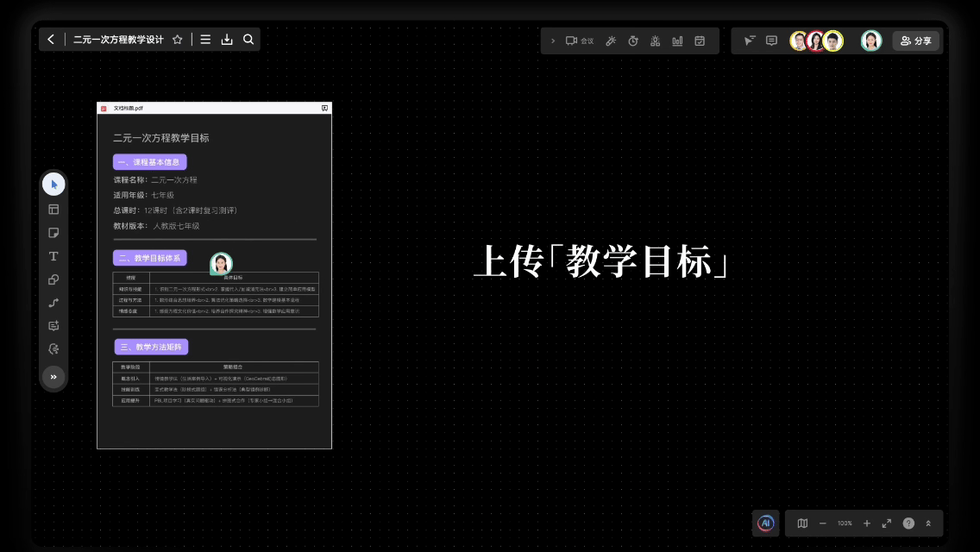980x552 pixels.
Task: Open the timer tool
Action: [633, 41]
